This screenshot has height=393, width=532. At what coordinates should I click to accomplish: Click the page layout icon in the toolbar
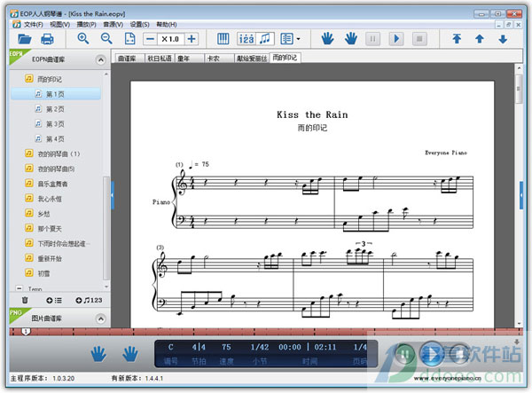(x=287, y=39)
